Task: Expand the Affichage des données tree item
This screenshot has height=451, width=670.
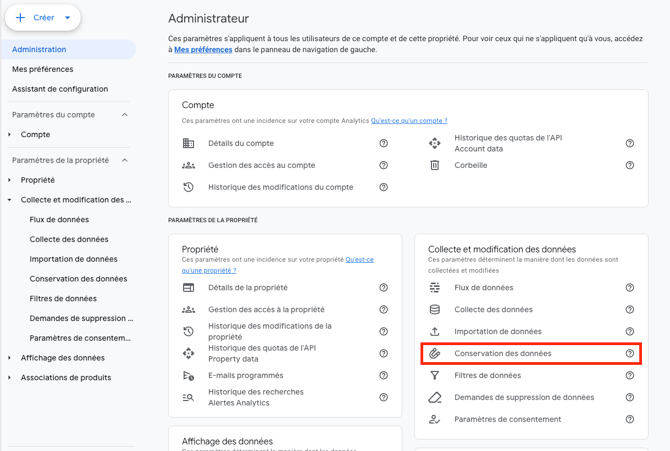Action: (x=10, y=358)
